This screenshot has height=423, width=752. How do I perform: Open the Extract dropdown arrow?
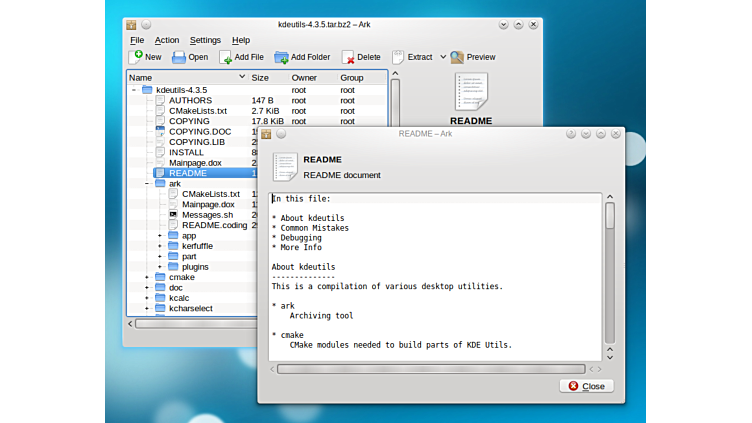pos(441,57)
